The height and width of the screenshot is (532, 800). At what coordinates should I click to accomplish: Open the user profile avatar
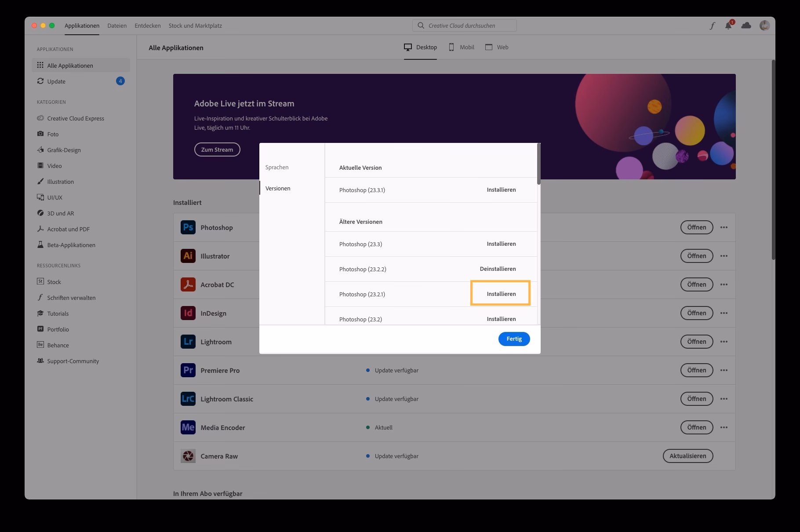pyautogui.click(x=764, y=26)
